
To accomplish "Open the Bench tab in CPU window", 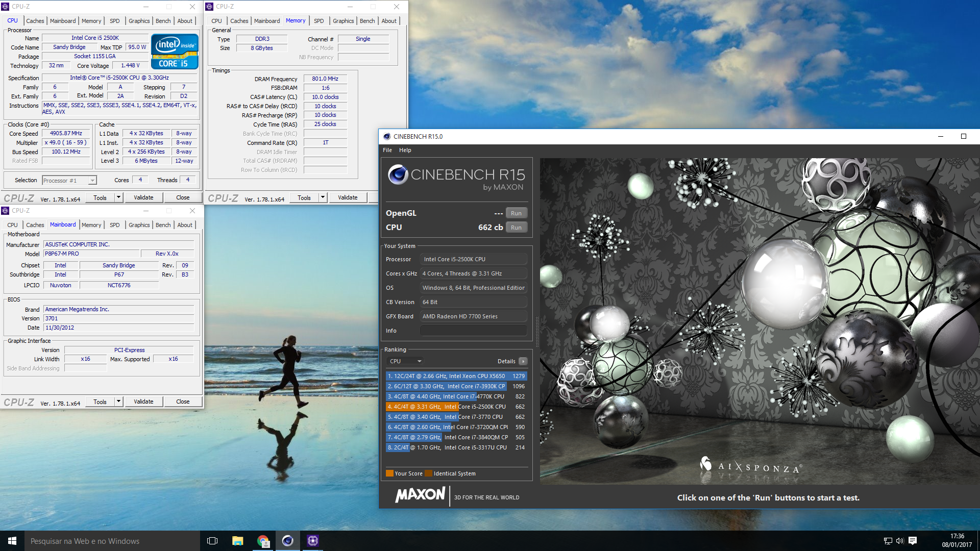I will click(163, 21).
